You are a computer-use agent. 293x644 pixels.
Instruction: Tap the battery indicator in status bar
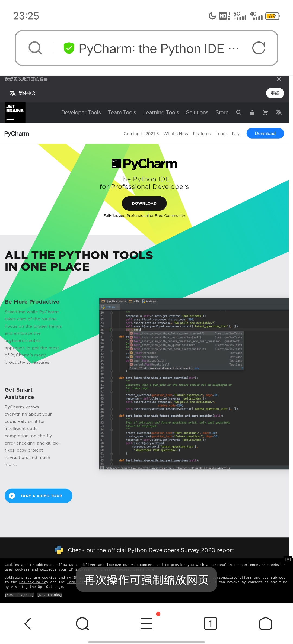(272, 16)
